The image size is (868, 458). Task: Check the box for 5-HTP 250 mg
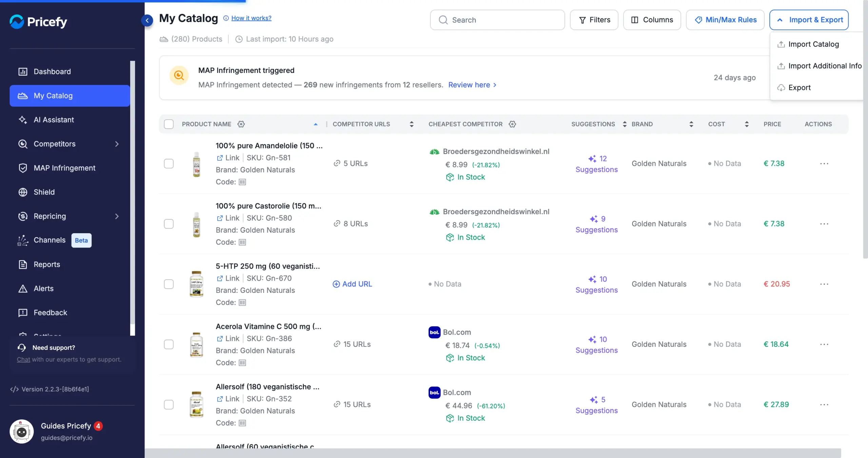click(169, 284)
